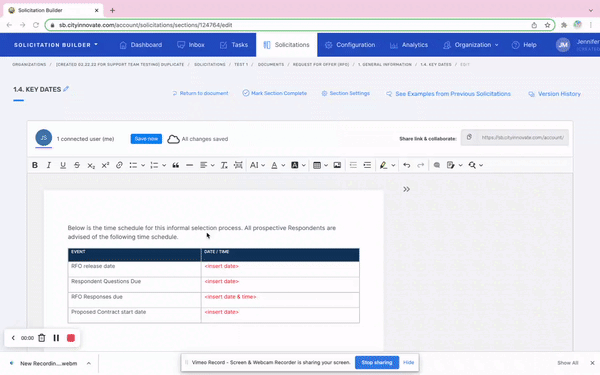600x375 pixels.
Task: Expand the Organization menu
Action: click(471, 45)
